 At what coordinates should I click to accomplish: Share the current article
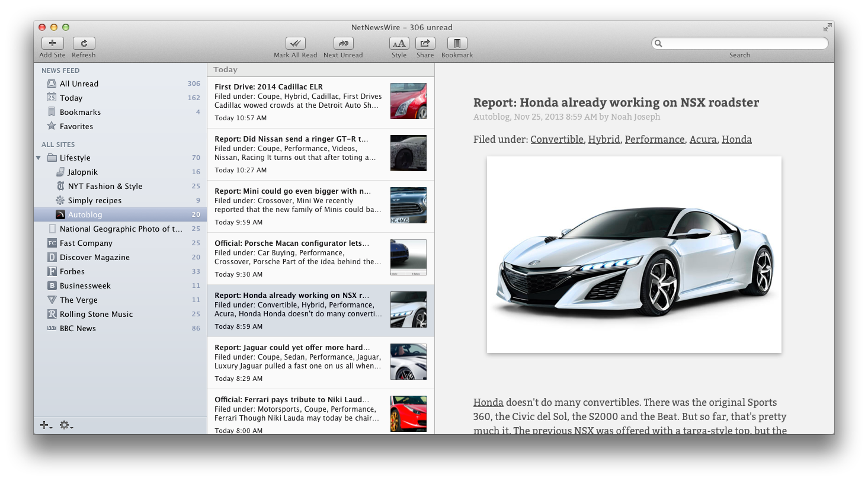(x=425, y=43)
